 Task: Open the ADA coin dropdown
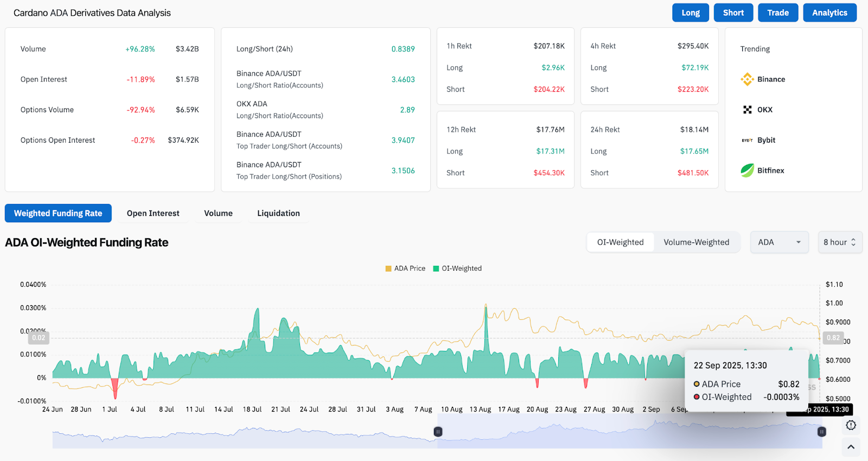780,242
